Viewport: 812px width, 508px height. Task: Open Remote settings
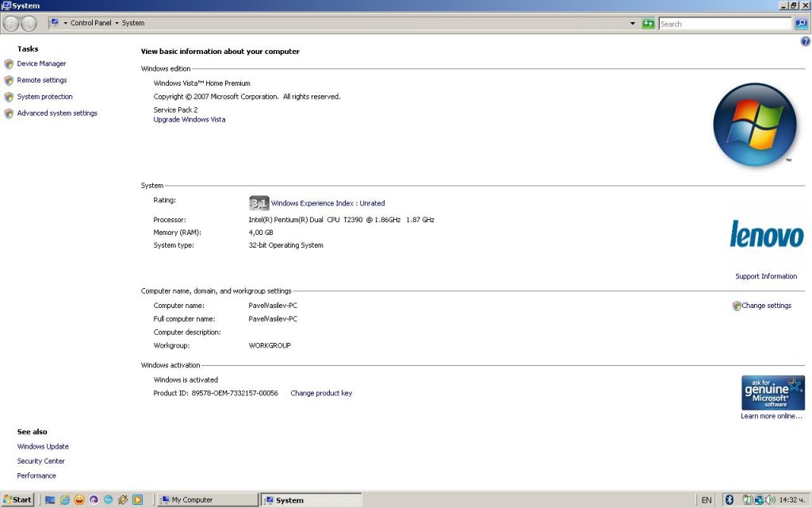[42, 80]
